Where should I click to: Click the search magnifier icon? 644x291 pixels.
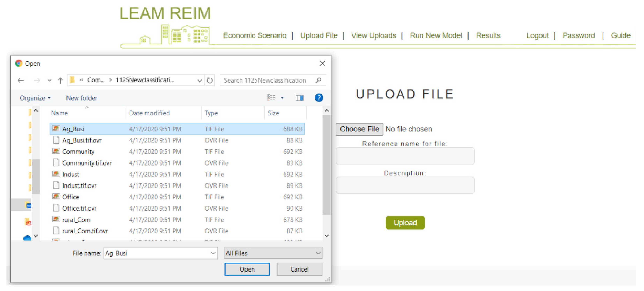pyautogui.click(x=318, y=80)
